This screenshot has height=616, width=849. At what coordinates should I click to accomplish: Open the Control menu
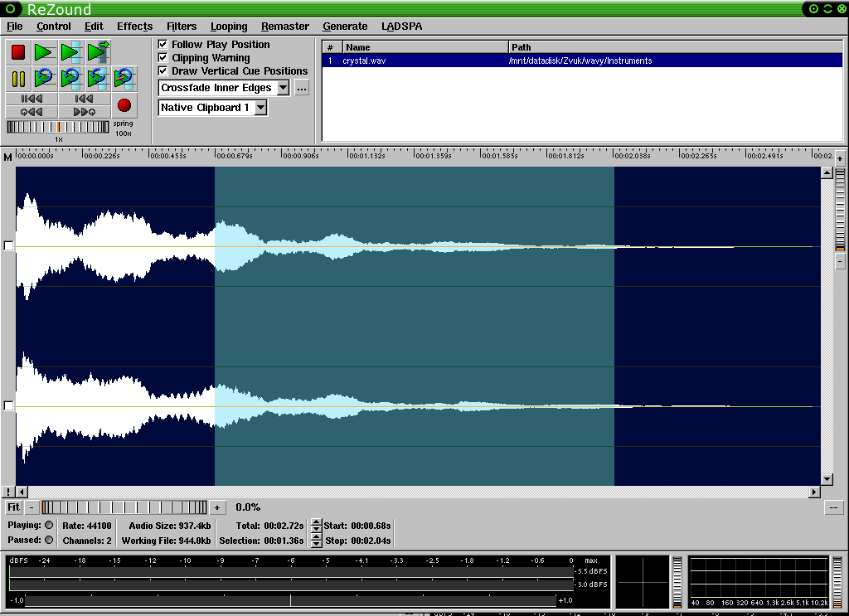(x=54, y=26)
